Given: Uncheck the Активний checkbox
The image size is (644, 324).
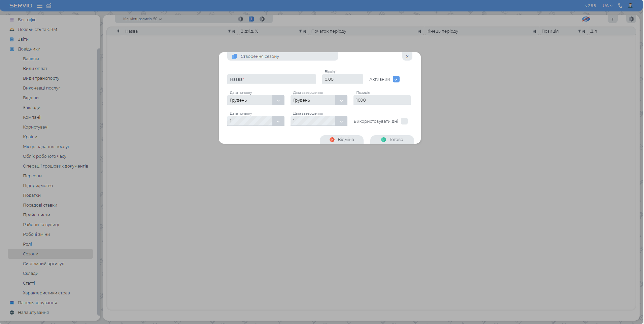Looking at the screenshot, I should click(x=396, y=79).
